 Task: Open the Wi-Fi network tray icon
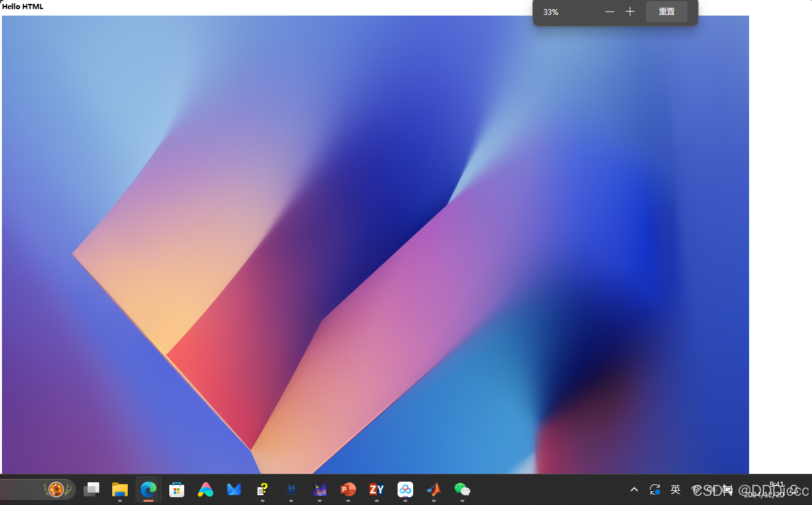(697, 489)
